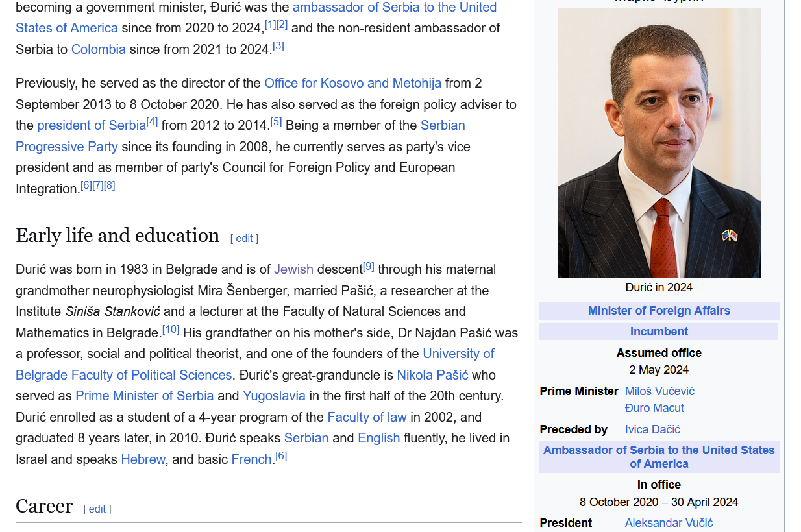801x532 pixels.
Task: Open the Ivica Dačić link
Action: (652, 429)
